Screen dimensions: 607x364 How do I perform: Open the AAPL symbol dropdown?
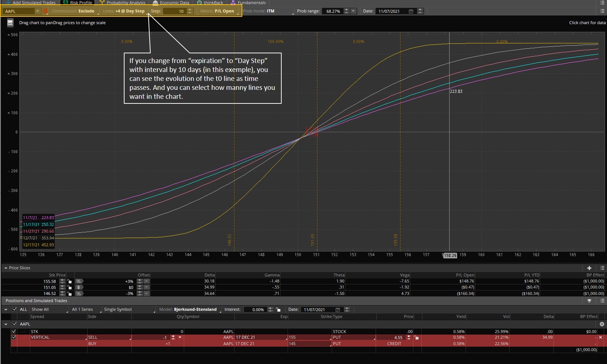(38, 11)
